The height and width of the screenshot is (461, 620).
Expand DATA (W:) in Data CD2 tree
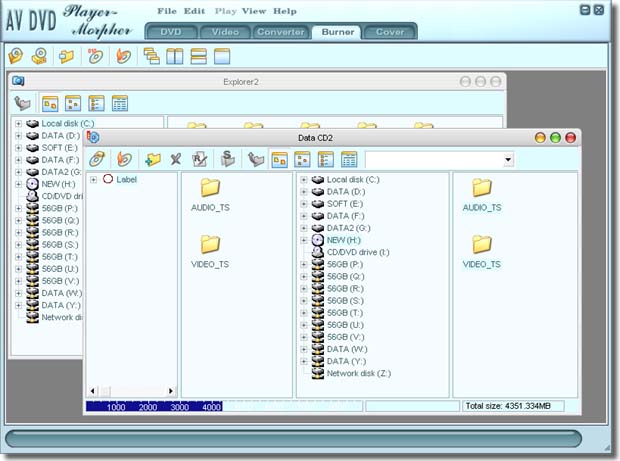pyautogui.click(x=304, y=350)
